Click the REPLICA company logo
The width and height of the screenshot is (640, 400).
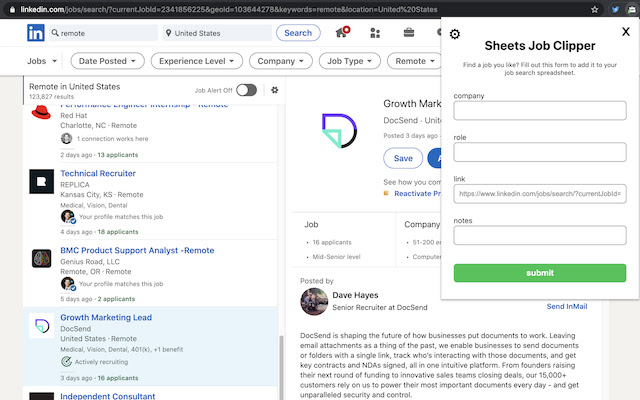click(x=42, y=181)
